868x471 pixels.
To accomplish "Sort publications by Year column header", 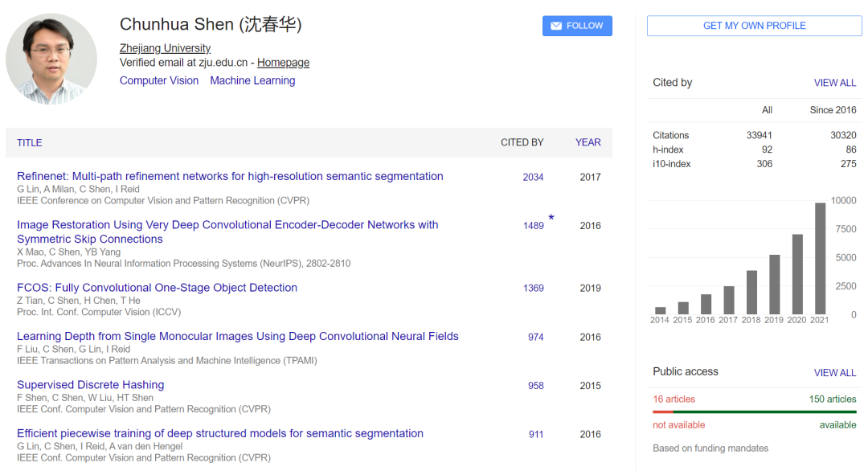I will (x=588, y=142).
